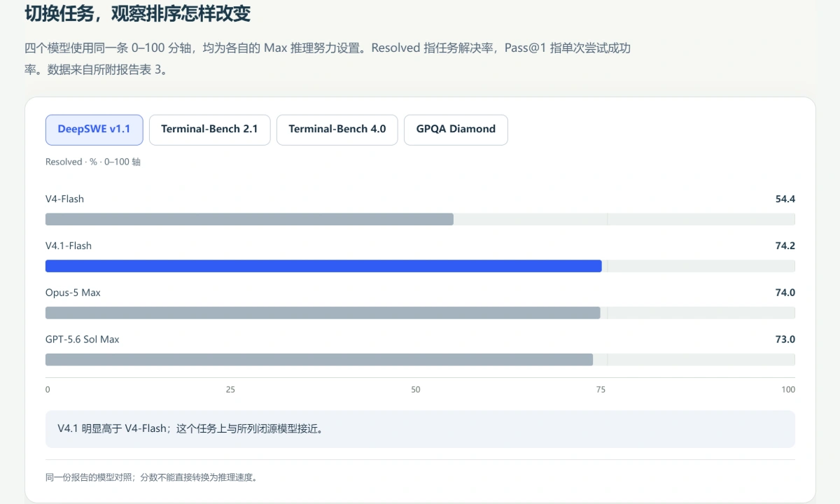Click the 54.4 score value

point(785,199)
